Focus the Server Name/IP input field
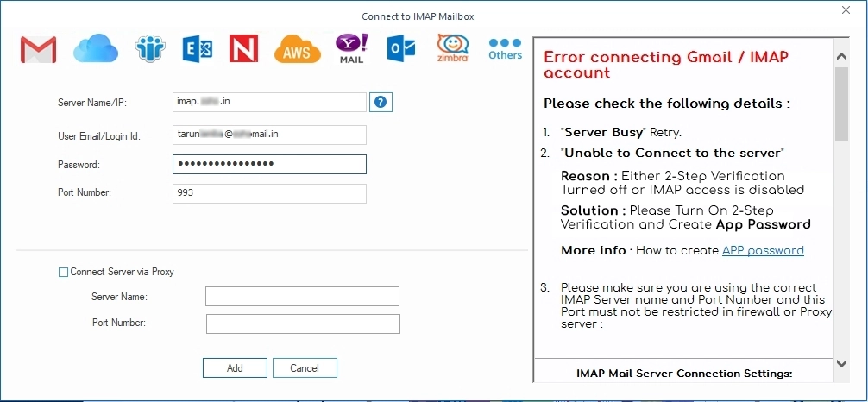 pos(269,102)
